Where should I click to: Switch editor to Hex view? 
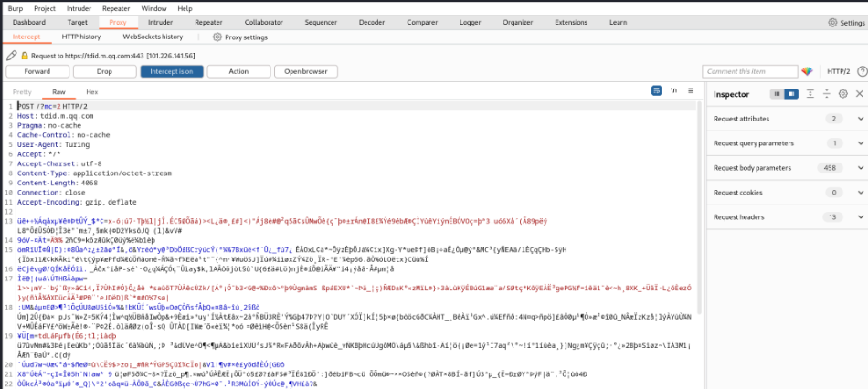pos(92,92)
